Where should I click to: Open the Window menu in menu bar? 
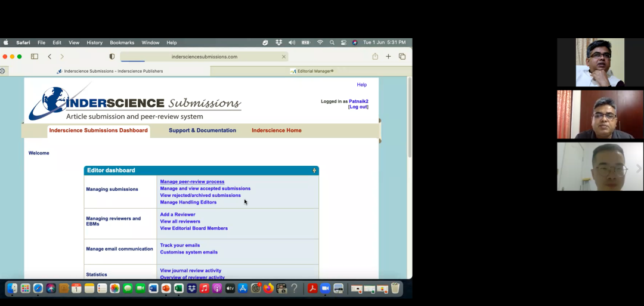pyautogui.click(x=150, y=43)
